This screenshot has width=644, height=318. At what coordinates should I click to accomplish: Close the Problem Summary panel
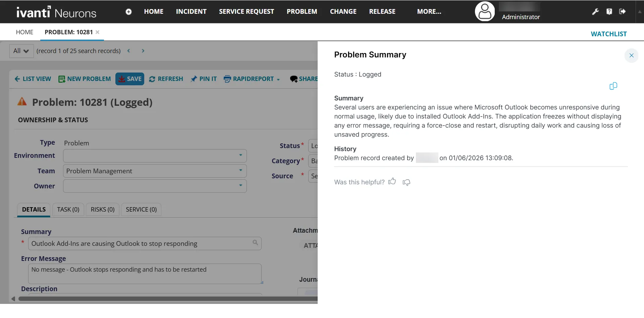[x=631, y=55]
